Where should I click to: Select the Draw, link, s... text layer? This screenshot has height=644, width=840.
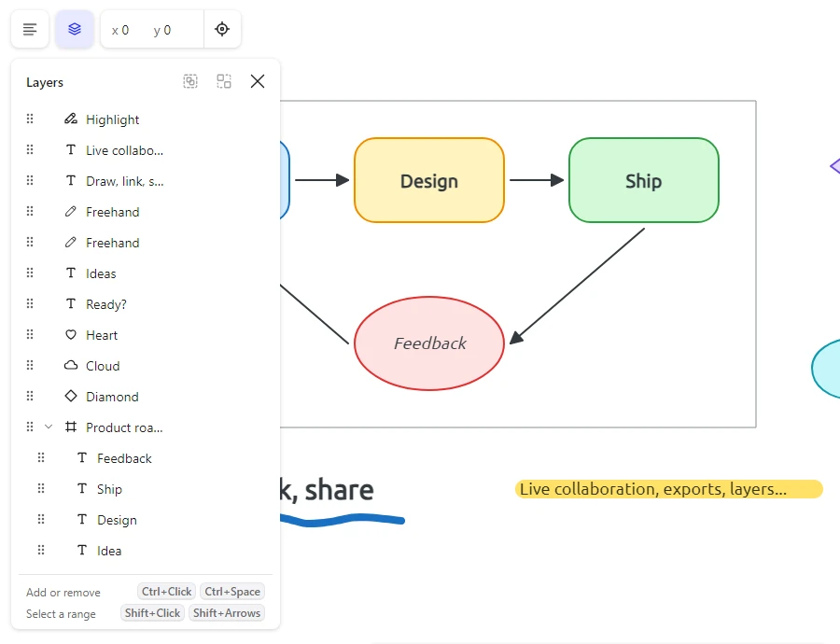pyautogui.click(x=146, y=181)
